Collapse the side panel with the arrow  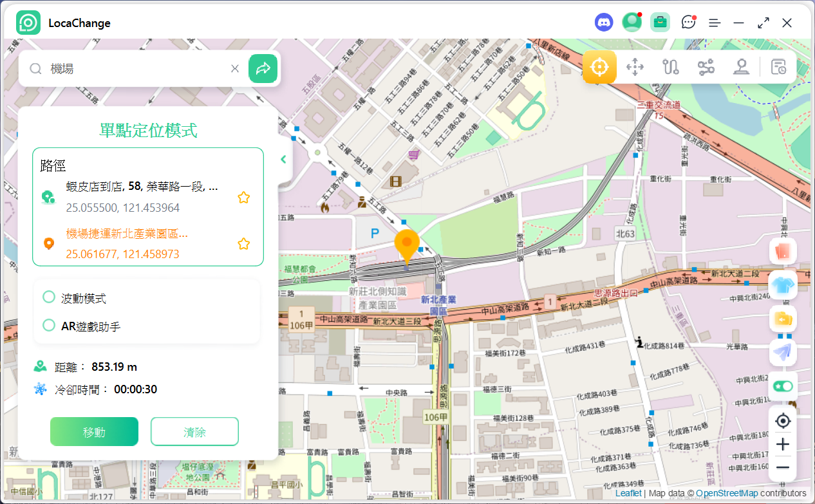(x=283, y=160)
